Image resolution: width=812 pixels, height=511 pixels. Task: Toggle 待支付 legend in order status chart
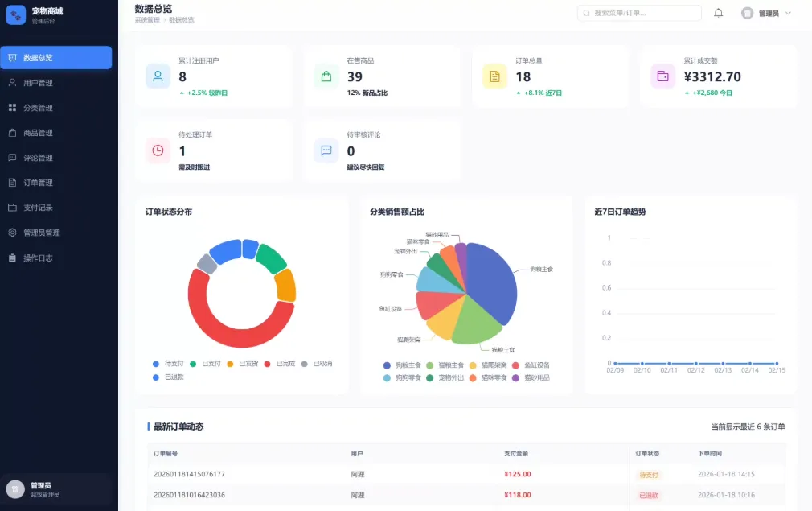point(168,363)
